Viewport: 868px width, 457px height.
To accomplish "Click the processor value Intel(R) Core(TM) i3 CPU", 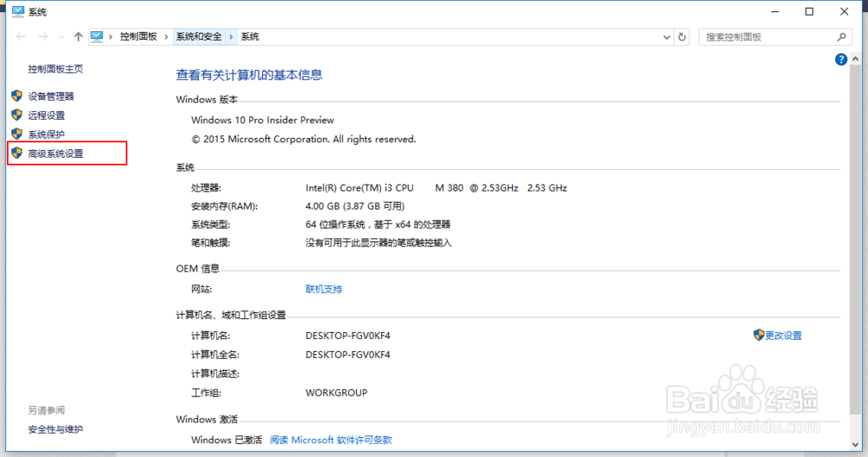I will 359,188.
